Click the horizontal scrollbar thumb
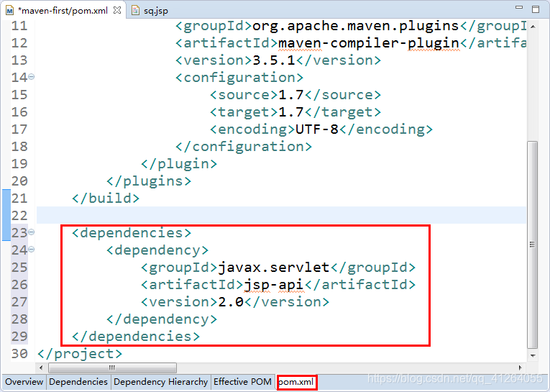The height and width of the screenshot is (392, 550). [112, 368]
